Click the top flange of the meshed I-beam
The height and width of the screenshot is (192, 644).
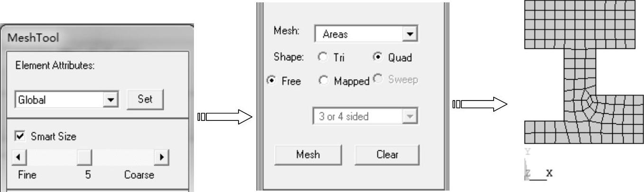[580, 24]
